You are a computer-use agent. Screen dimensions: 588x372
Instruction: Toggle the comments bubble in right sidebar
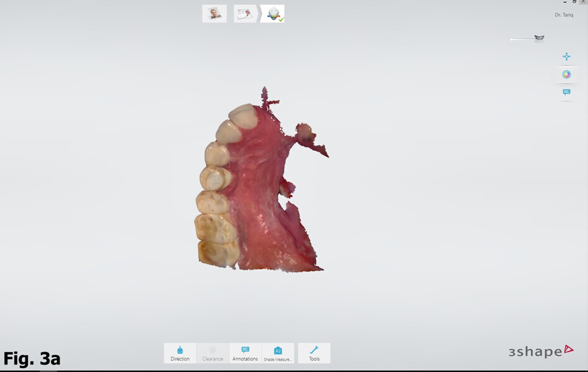pos(566,92)
